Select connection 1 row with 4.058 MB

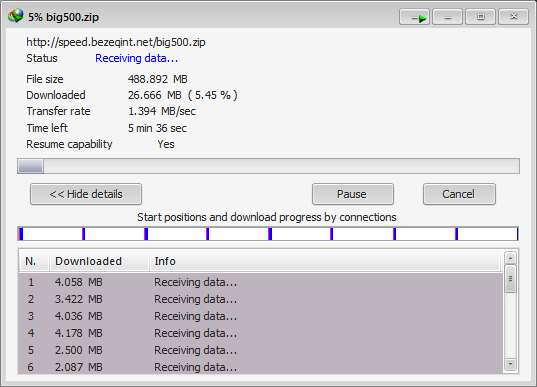pyautogui.click(x=261, y=282)
